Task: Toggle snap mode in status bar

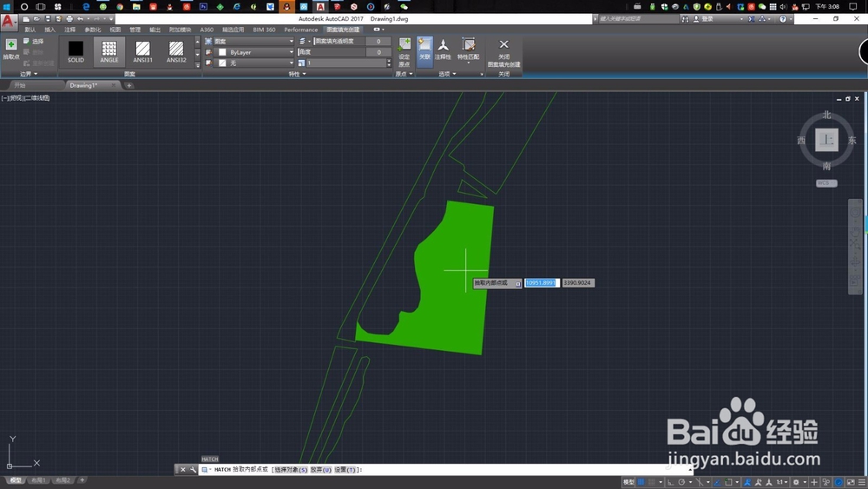Action: tap(652, 482)
